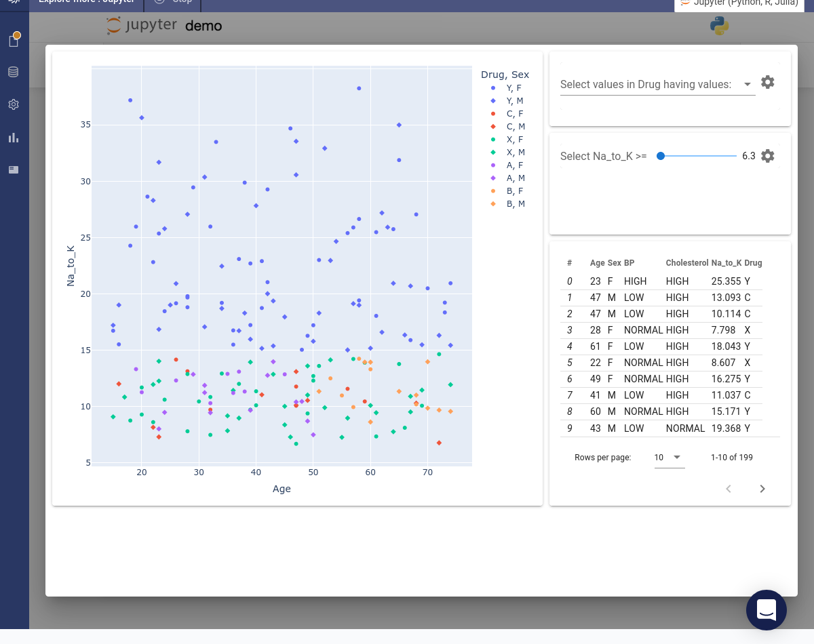Expand Drug values dropdown arrow
Screen dimensions: 814x644
tap(748, 84)
